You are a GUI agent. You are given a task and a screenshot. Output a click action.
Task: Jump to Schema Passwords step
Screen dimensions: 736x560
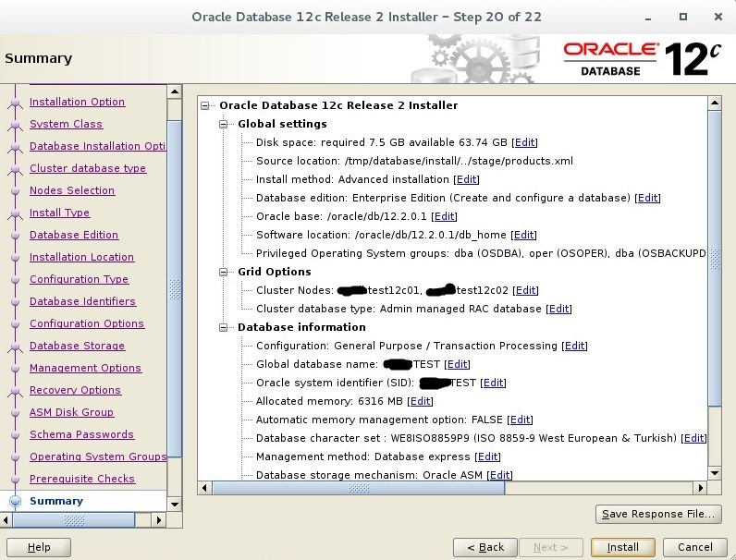pyautogui.click(x=81, y=434)
